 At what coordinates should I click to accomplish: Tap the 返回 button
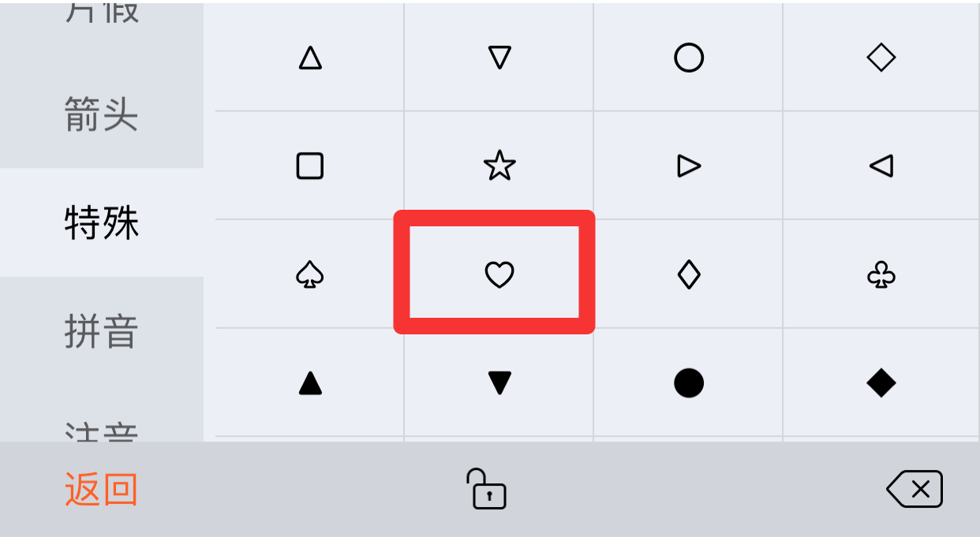[101, 490]
